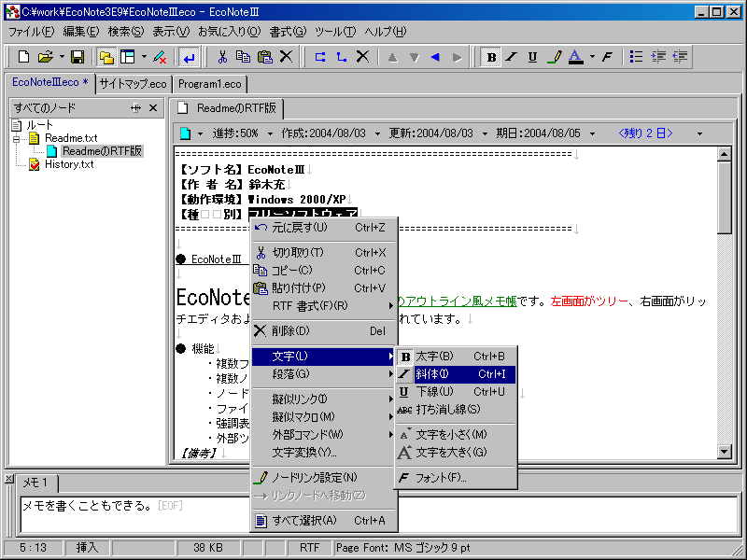Click the blue add child node toolbar icon
Image resolution: width=747 pixels, height=560 pixels.
tap(341, 57)
